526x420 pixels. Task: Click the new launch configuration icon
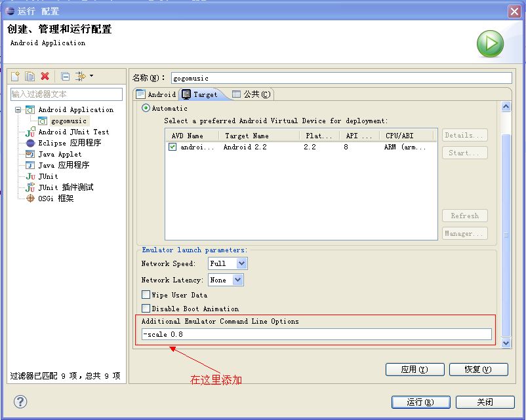point(16,77)
